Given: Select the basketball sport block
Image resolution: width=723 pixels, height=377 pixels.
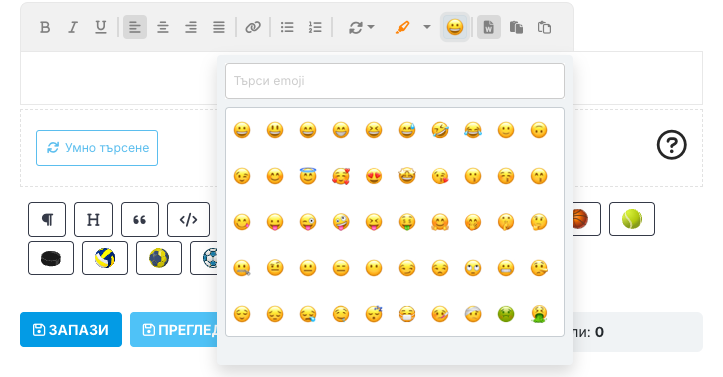Looking at the screenshot, I should (x=586, y=219).
